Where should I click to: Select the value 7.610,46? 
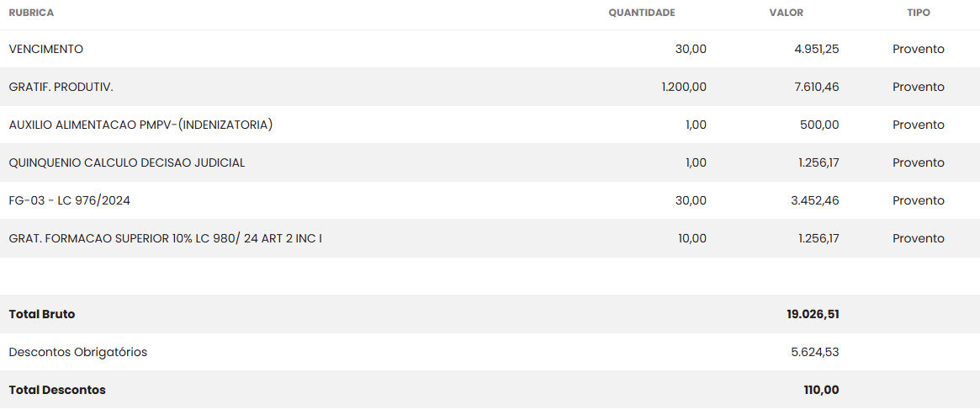pos(816,87)
